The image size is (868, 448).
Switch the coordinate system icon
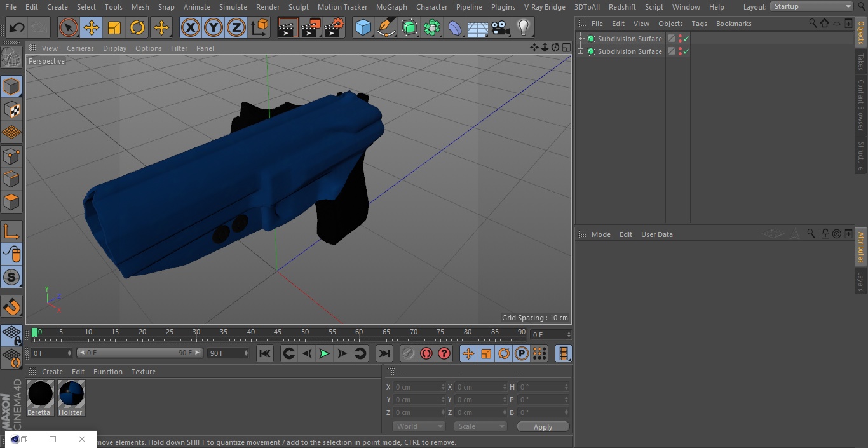coord(260,27)
